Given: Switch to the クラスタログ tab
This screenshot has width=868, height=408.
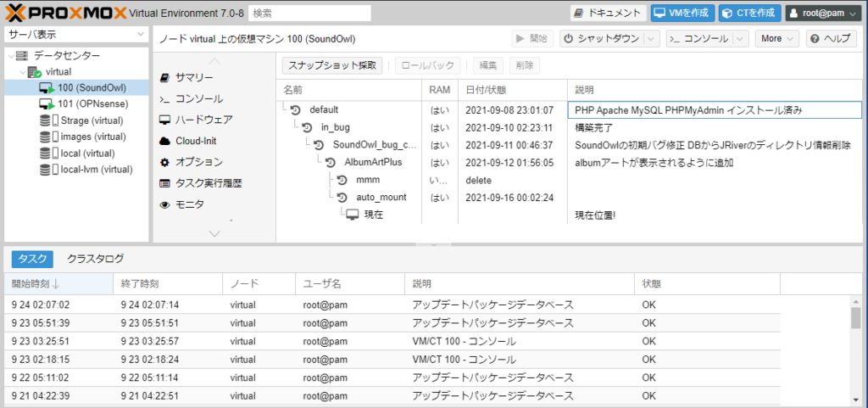Looking at the screenshot, I should pyautogui.click(x=95, y=259).
